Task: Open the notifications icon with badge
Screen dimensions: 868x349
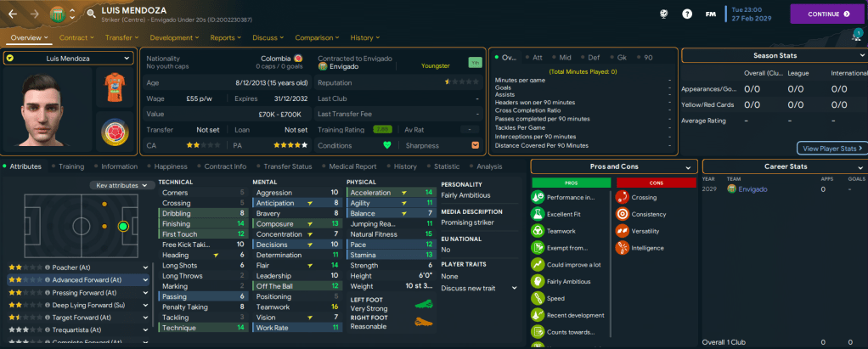Action: point(855,36)
